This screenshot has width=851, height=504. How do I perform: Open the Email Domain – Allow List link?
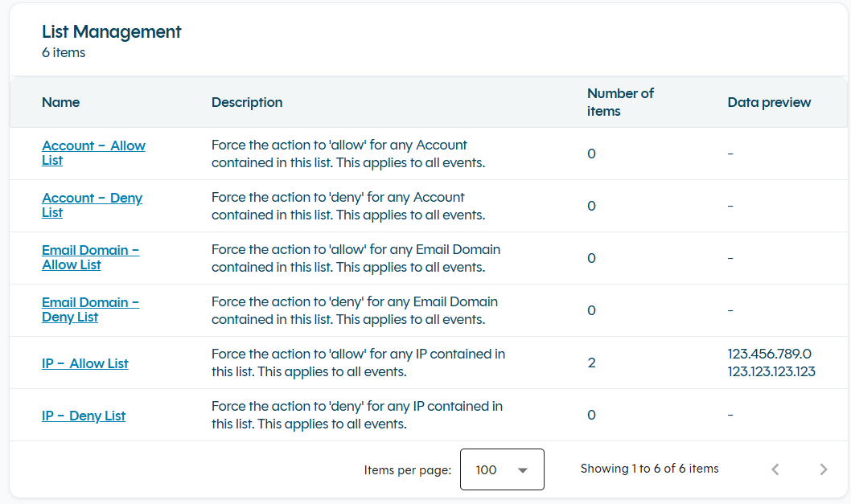pos(90,257)
